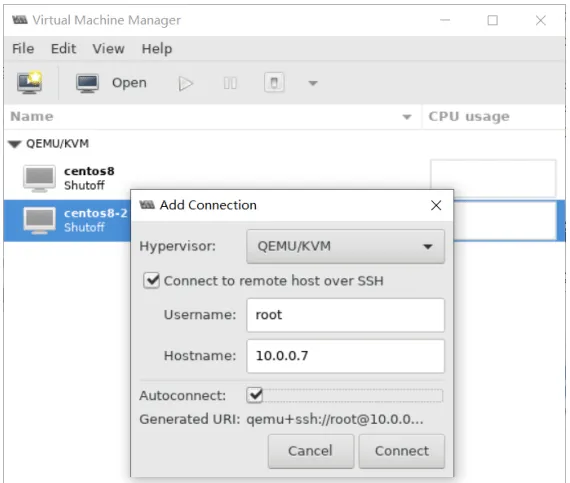
Task: Click the Hostname field with 10.0.0.7
Action: [345, 356]
